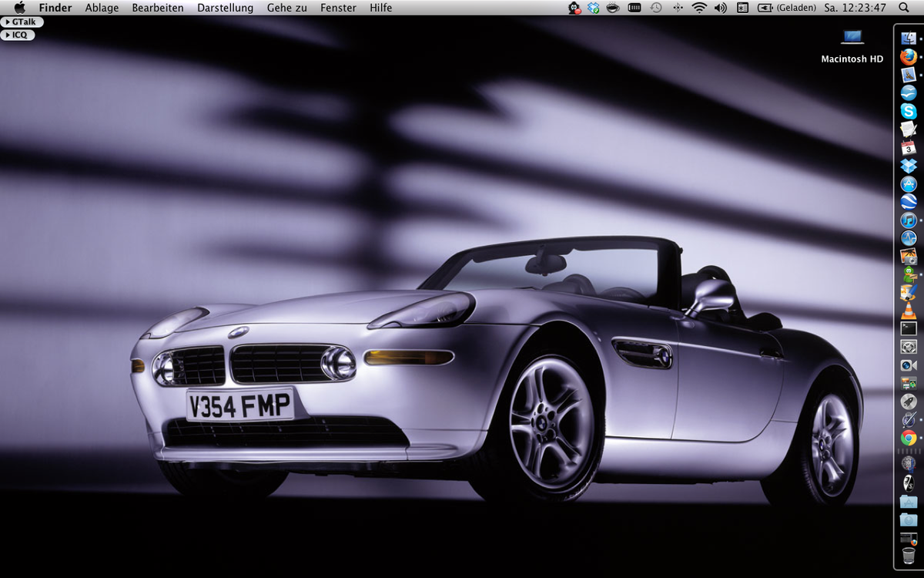Viewport: 924px width, 578px height.
Task: Open Finder from the Dock
Action: pos(909,38)
